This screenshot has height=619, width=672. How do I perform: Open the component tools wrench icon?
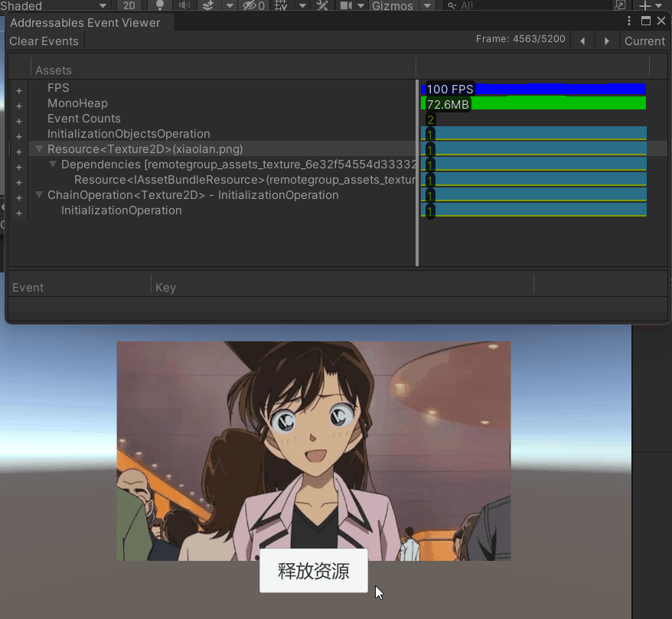322,5
